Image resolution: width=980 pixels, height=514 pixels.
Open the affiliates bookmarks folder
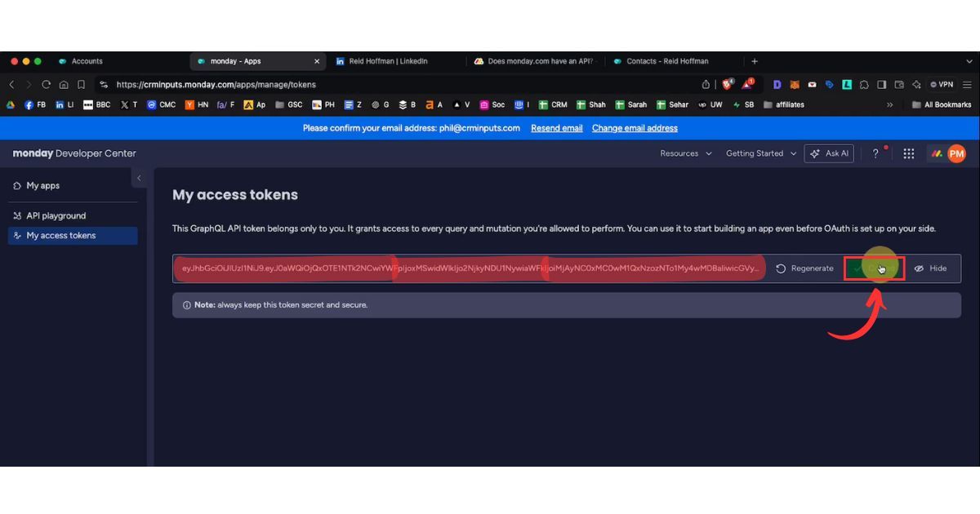[784, 104]
